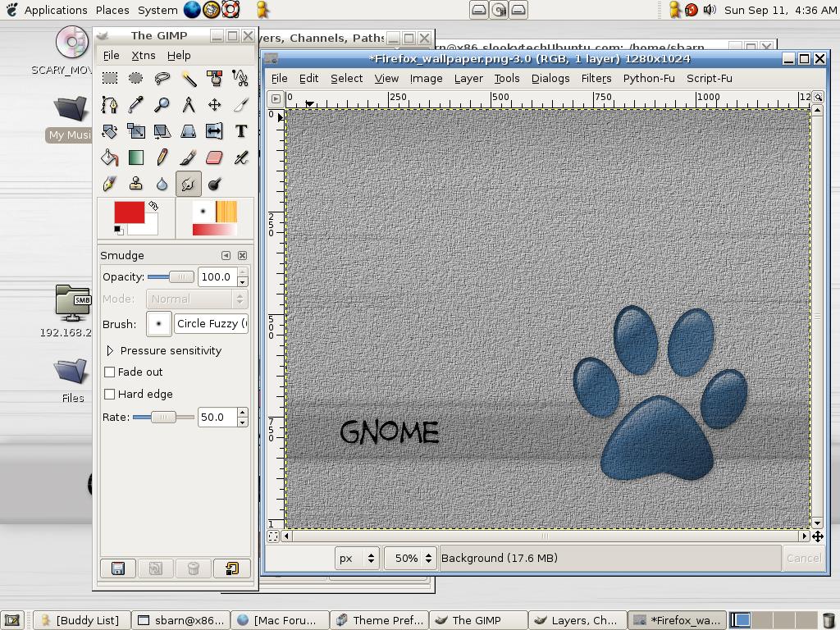Click the Smudge brush preview thumbnail

(x=159, y=323)
